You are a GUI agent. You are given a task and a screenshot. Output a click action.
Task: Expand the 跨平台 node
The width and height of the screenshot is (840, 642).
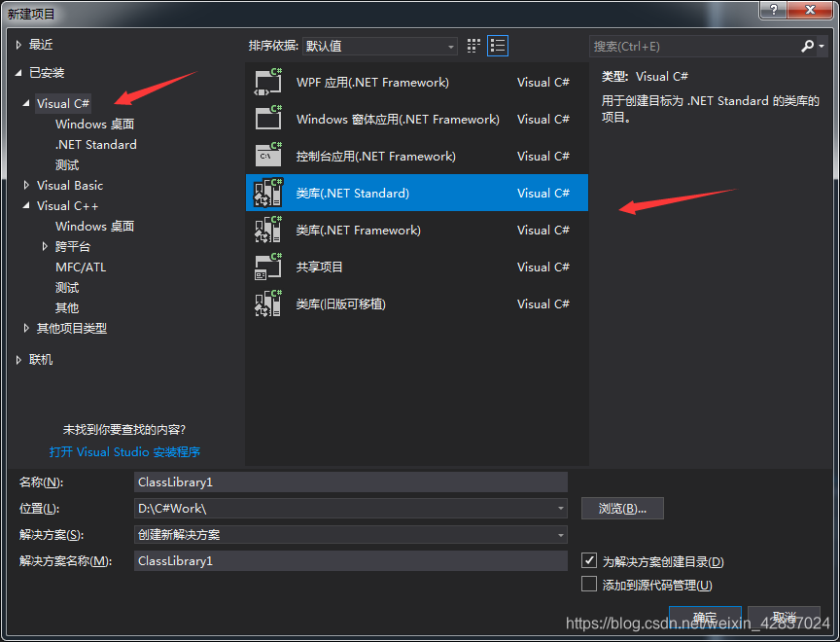click(x=45, y=246)
